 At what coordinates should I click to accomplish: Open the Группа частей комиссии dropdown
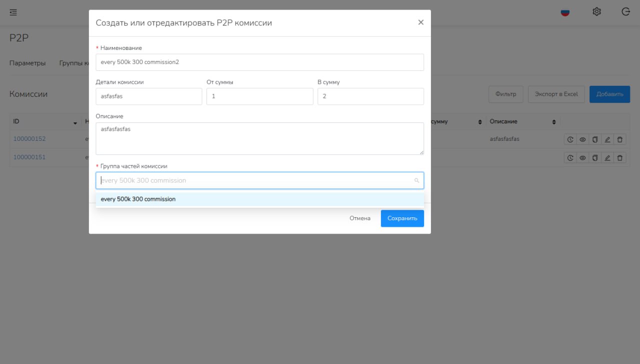pyautogui.click(x=255, y=180)
